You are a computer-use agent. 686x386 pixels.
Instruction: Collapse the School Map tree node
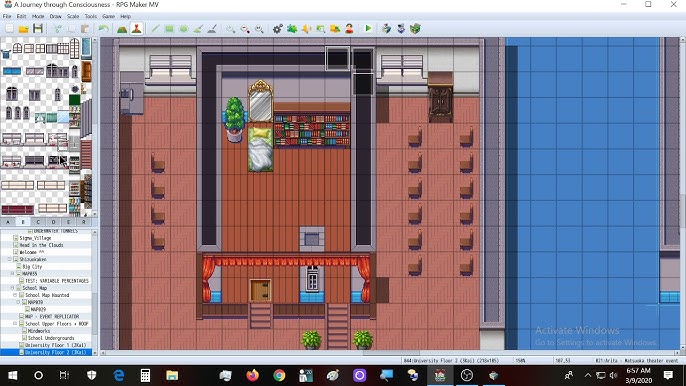tap(12, 288)
